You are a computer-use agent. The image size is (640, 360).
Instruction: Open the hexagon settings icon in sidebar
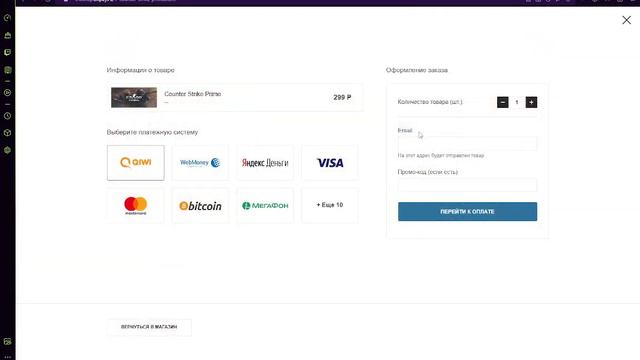pos(7,150)
